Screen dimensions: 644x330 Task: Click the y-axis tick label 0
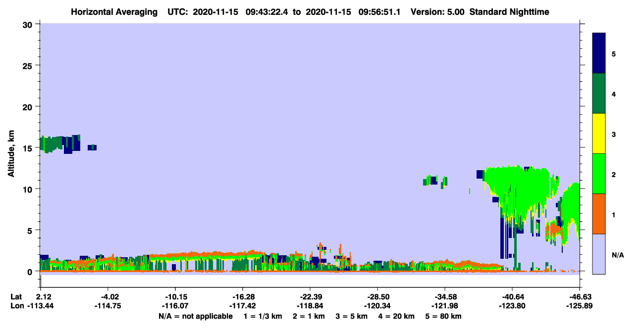coord(31,272)
